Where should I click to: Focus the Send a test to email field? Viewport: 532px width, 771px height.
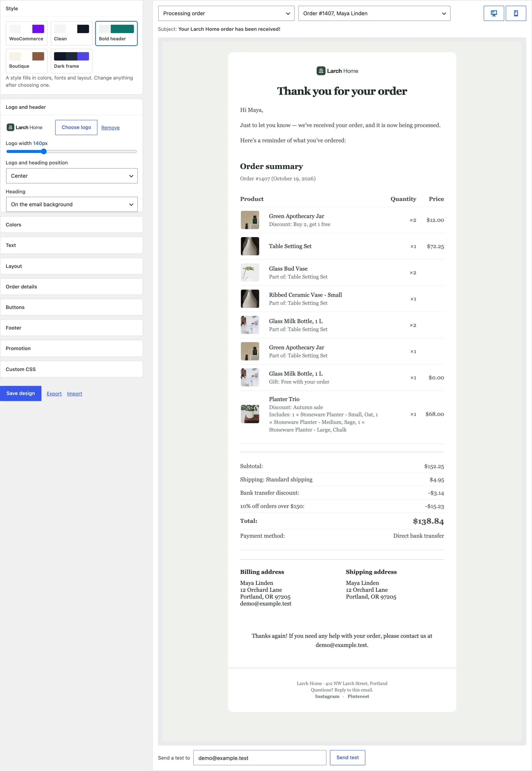point(260,758)
